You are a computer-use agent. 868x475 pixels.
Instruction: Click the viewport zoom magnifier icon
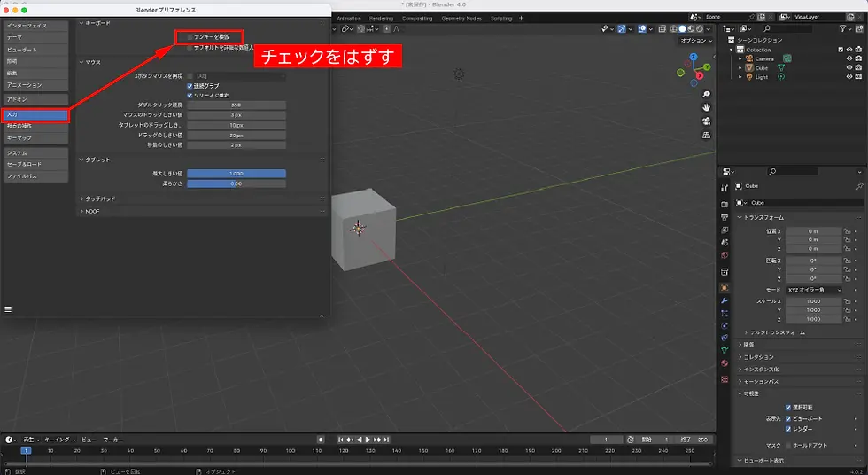click(x=706, y=95)
